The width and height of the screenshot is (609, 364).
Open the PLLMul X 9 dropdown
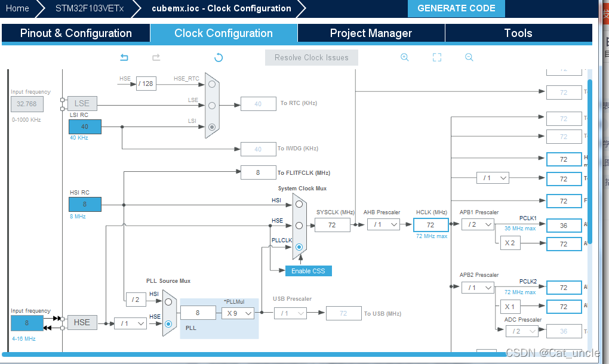tap(238, 313)
